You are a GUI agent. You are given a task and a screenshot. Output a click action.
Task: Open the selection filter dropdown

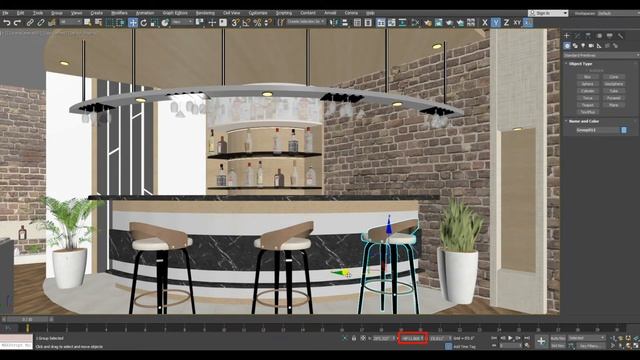[70, 22]
